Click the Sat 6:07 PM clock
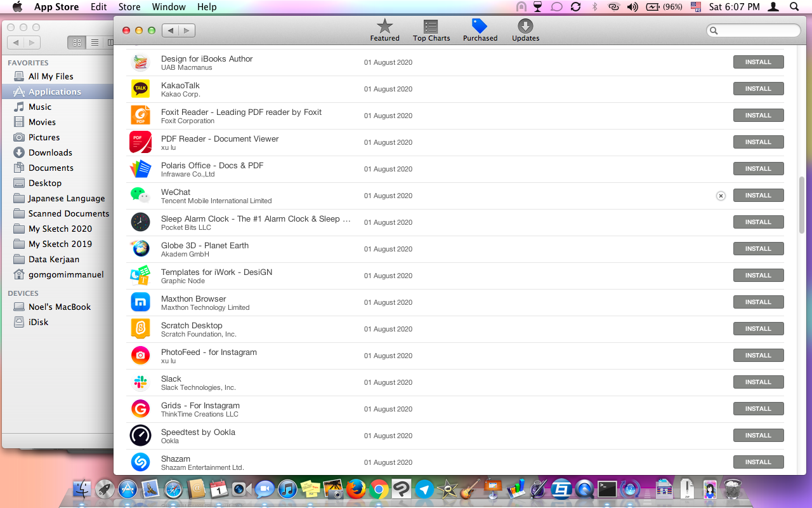This screenshot has height=508, width=812. 734,7
